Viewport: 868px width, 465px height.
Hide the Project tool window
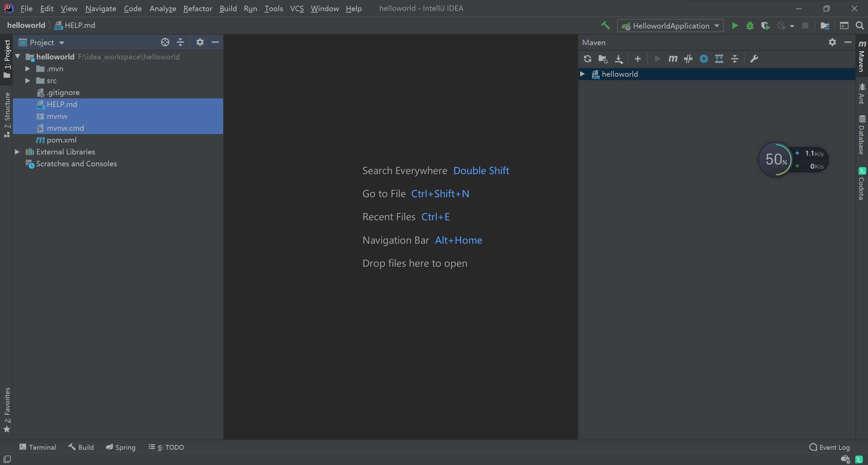[215, 42]
